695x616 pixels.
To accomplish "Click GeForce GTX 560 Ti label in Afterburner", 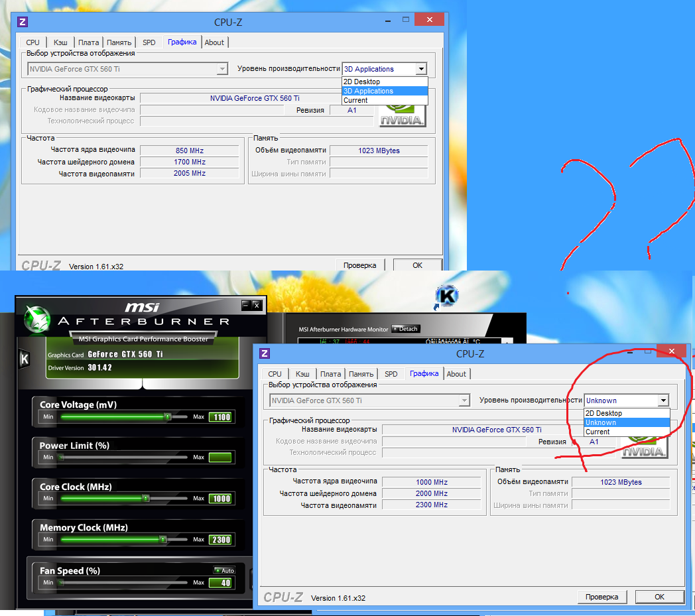I will coord(125,354).
